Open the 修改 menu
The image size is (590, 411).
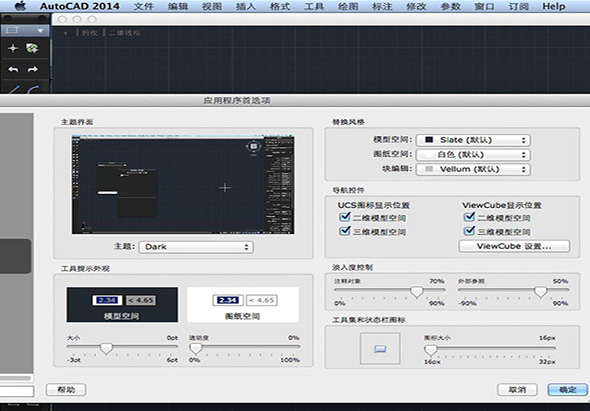pos(416,6)
